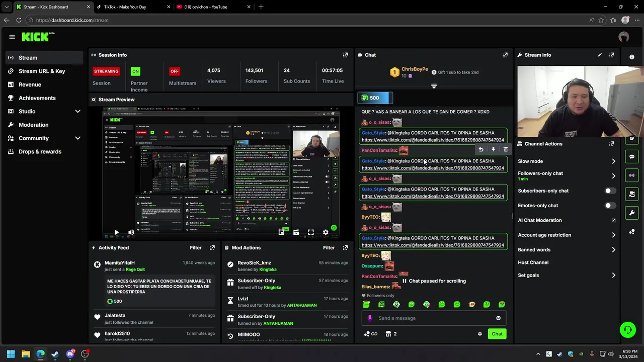Click the Send a message field
Viewport: 644px width, 362px height.
coord(434,318)
